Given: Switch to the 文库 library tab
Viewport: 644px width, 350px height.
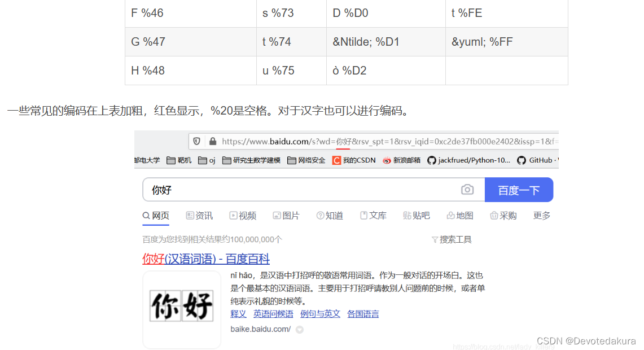Looking at the screenshot, I should [x=373, y=215].
